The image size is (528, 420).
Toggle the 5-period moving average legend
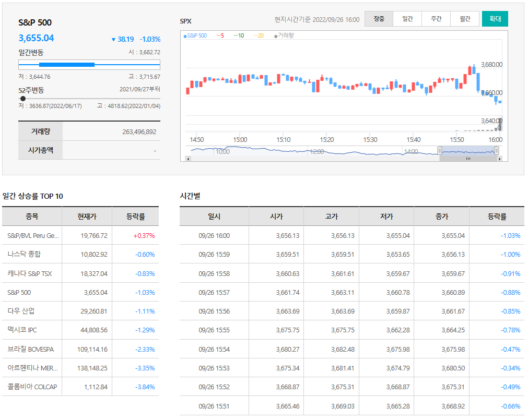(x=220, y=35)
